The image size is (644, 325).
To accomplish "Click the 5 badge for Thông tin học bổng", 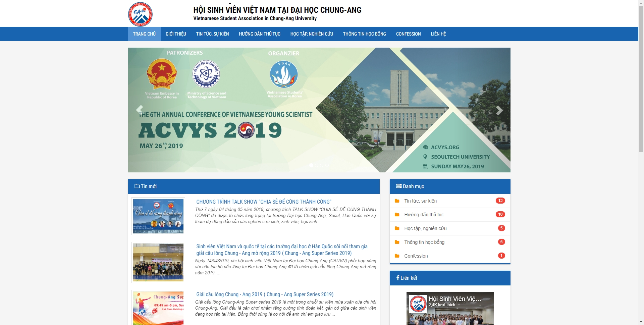I will pos(501,242).
